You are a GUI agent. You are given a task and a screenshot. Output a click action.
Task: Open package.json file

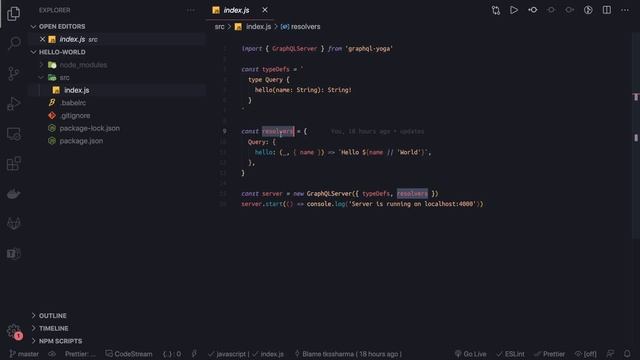coord(81,141)
